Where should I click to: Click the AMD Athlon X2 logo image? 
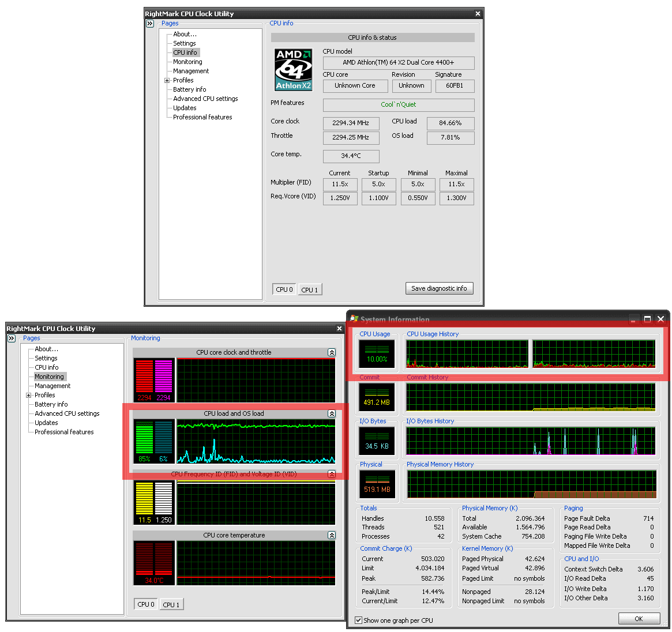pos(294,69)
